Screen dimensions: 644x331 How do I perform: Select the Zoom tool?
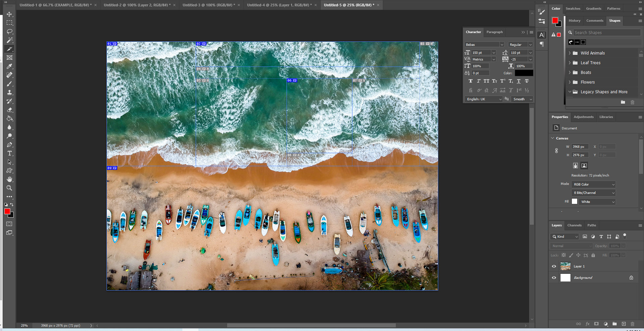pyautogui.click(x=9, y=188)
